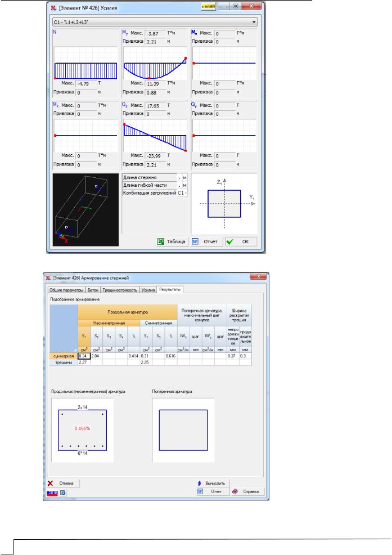Screen dimensions: 392x555
Task: Click the crack width cell 0.3
Action: [245, 356]
